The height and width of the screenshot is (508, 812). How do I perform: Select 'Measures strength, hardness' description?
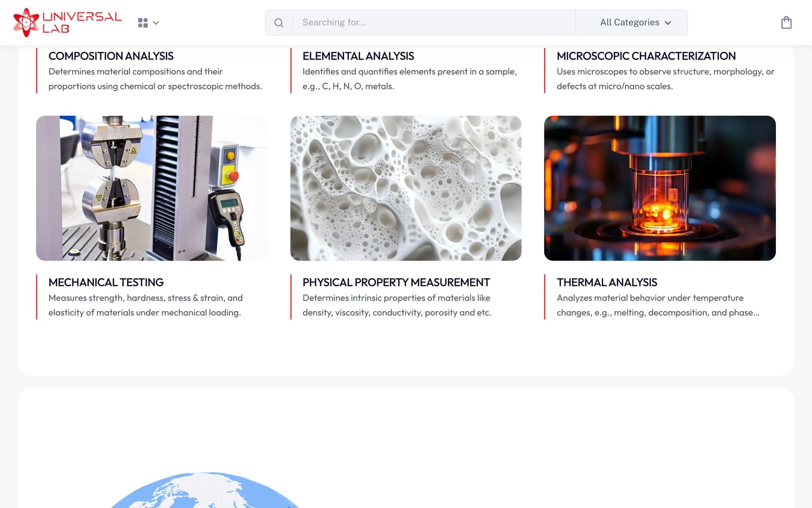(145, 305)
